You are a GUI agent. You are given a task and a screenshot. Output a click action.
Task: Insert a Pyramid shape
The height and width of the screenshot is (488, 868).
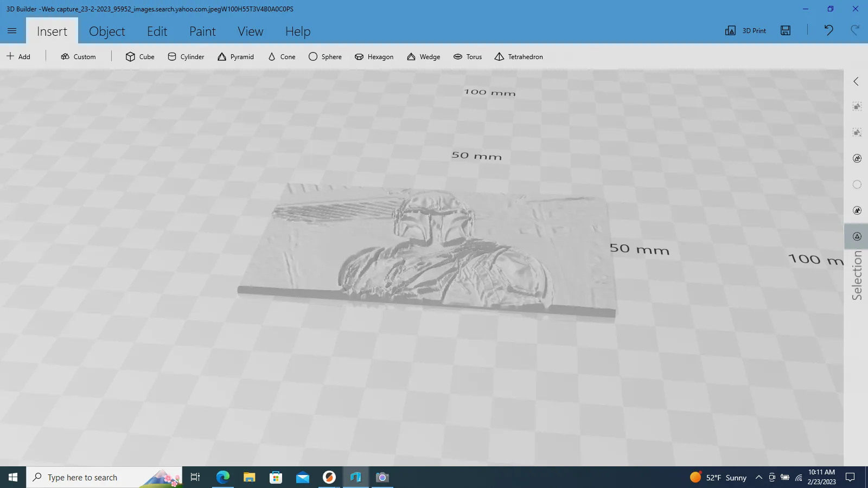click(235, 56)
